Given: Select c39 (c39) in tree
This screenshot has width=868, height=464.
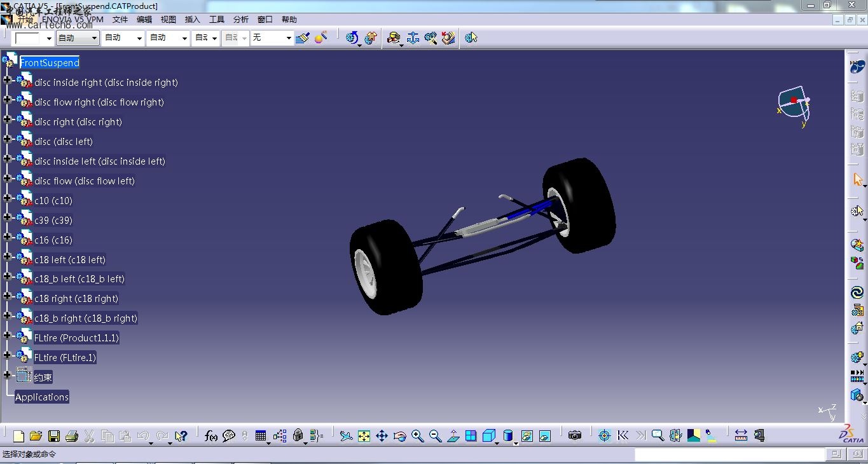Looking at the screenshot, I should (53, 221).
